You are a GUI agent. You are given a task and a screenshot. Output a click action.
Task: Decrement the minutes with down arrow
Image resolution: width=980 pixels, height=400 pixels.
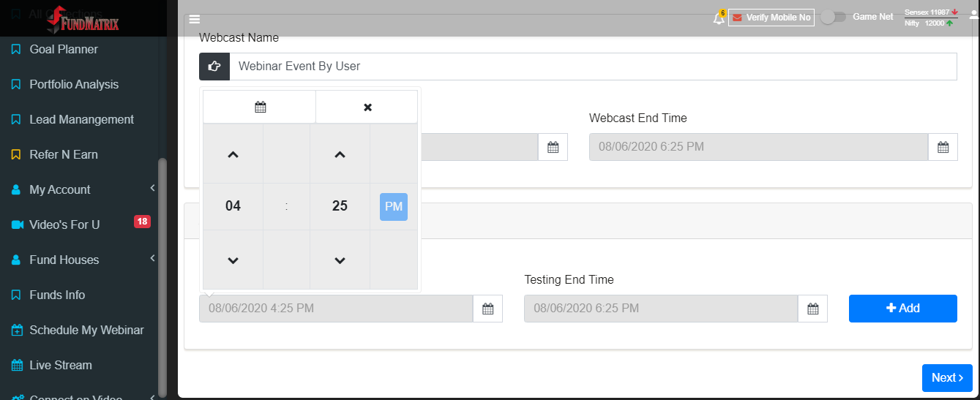click(340, 260)
